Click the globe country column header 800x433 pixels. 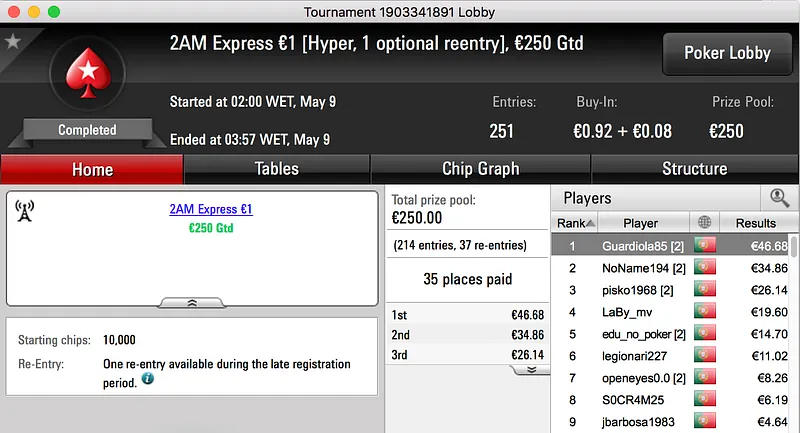pyautogui.click(x=705, y=223)
